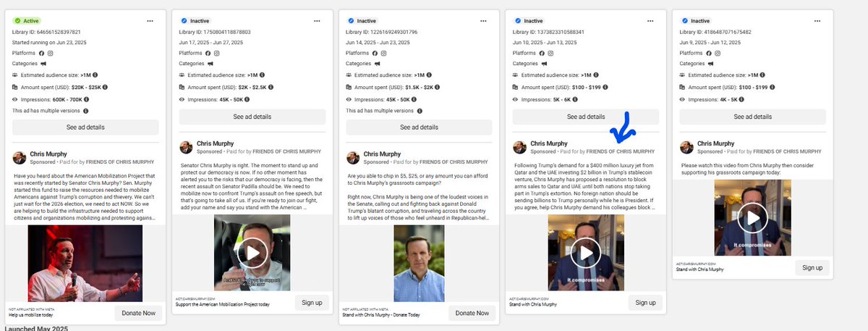Click speaking-at-microphone image in Active ad
Screen dimensions: 868x331
coord(85,263)
